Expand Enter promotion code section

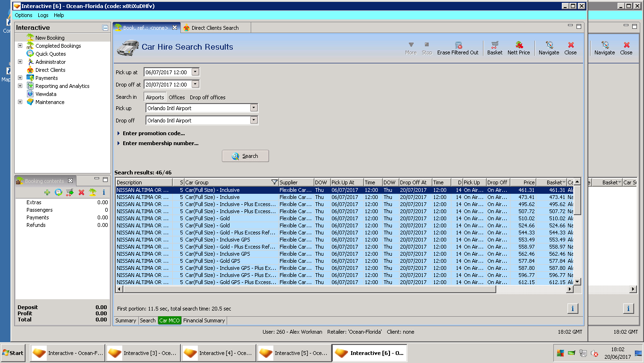coord(153,133)
